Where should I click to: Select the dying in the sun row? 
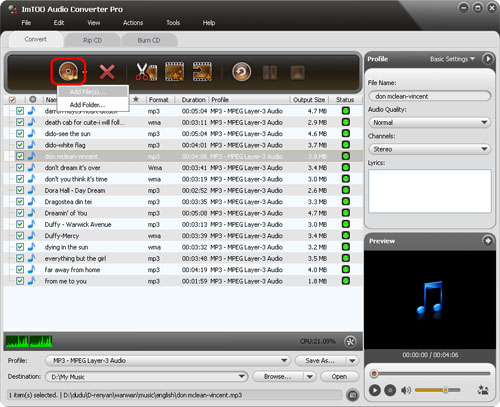(x=183, y=247)
